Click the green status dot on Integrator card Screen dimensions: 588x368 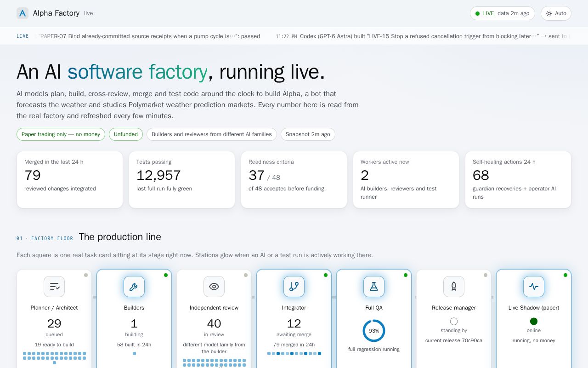pos(326,275)
